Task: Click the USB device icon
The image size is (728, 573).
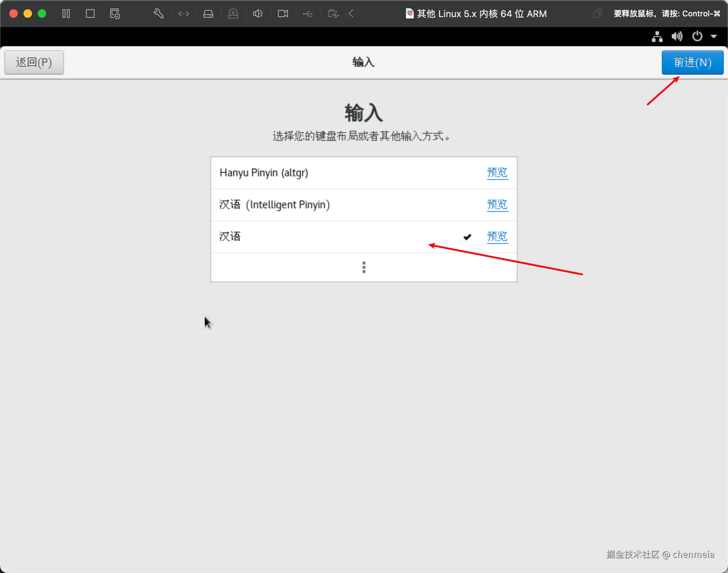Action: (x=308, y=14)
